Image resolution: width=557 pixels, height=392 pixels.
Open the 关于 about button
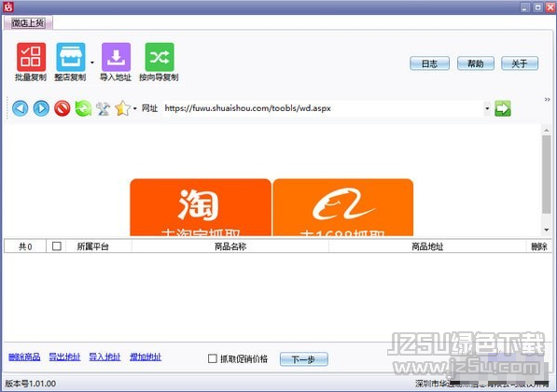pyautogui.click(x=520, y=63)
